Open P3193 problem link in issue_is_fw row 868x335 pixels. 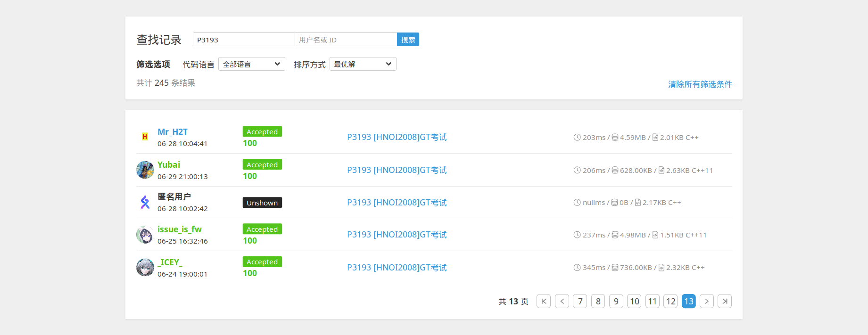[x=397, y=235]
